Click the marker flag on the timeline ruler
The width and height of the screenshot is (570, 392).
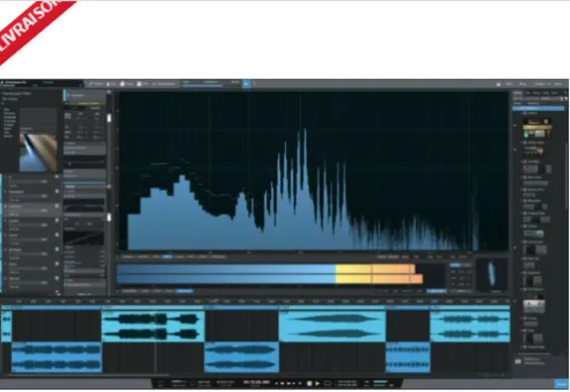click(x=216, y=300)
